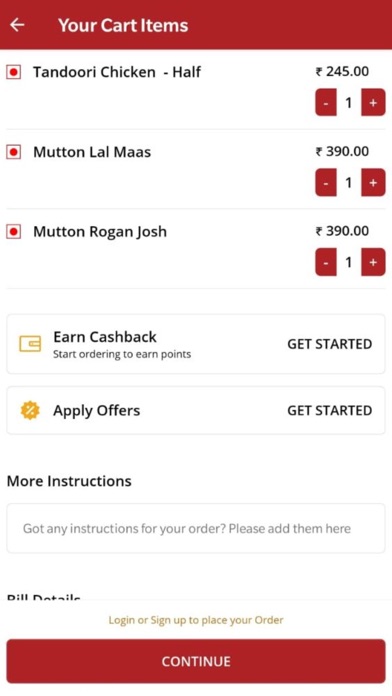Click the non-veg indicator beside Mutton Rogan Josh
Viewport: 392px width, 696px height.
(14, 232)
